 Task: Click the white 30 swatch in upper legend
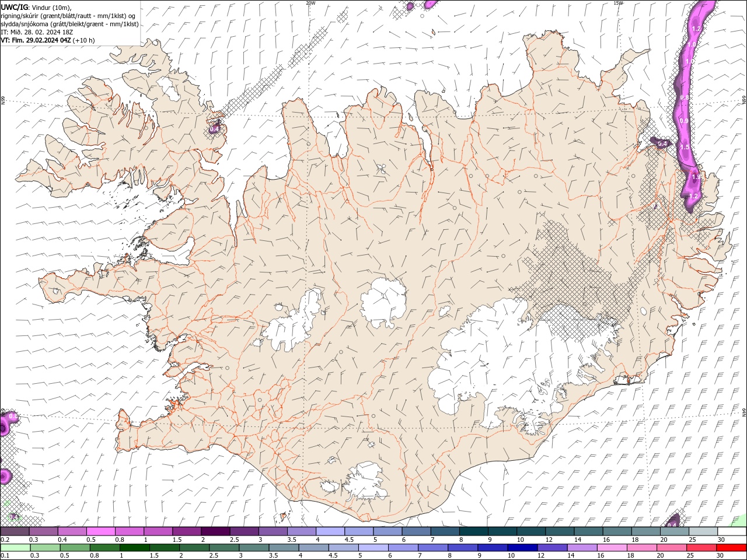pyautogui.click(x=732, y=531)
